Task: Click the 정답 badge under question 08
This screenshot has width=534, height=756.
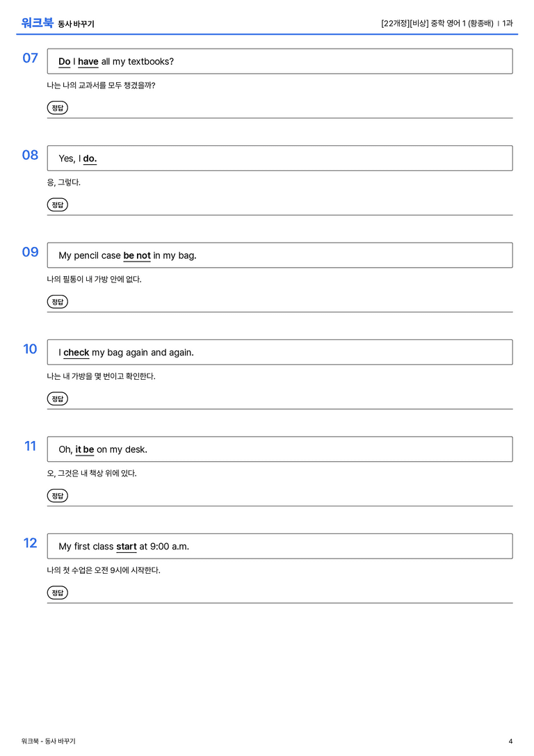Action: coord(57,204)
